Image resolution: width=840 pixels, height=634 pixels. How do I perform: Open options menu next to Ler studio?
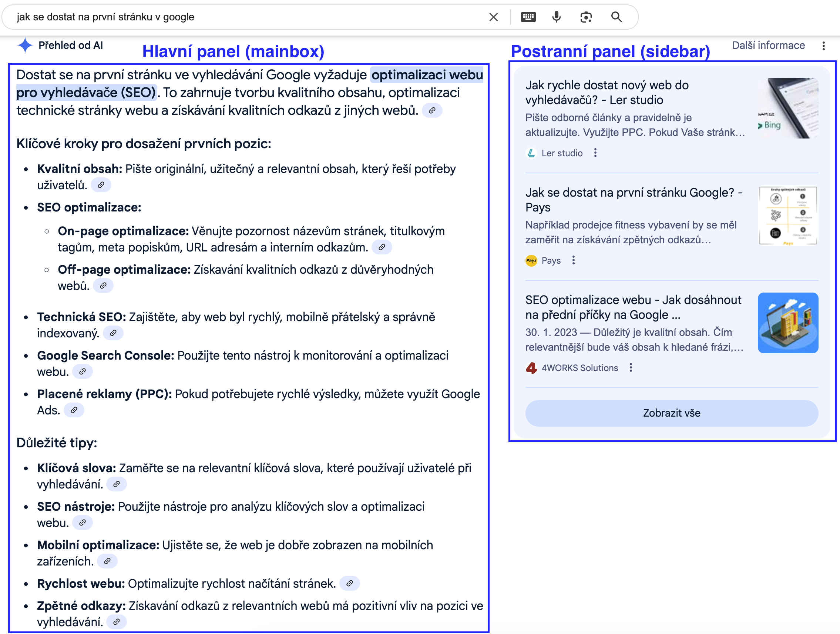click(595, 153)
